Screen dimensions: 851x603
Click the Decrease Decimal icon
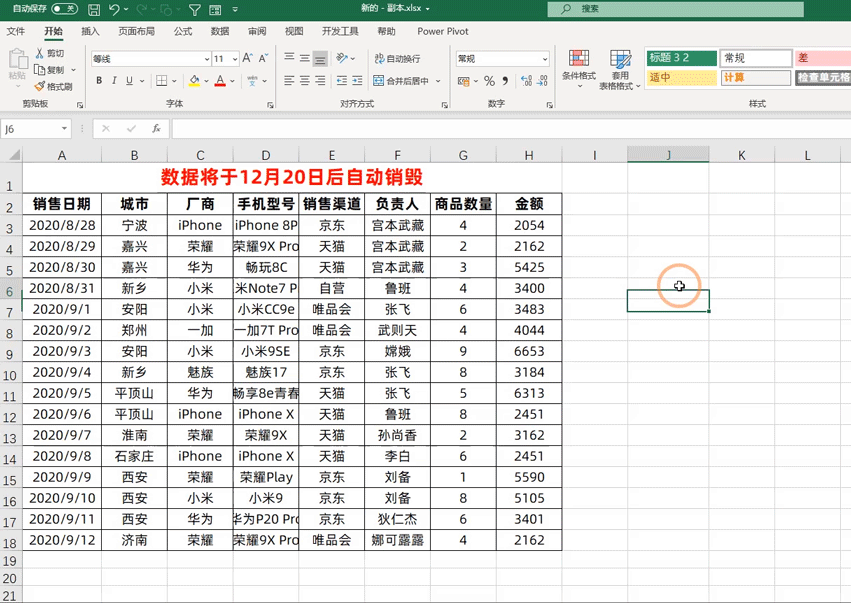click(x=542, y=81)
